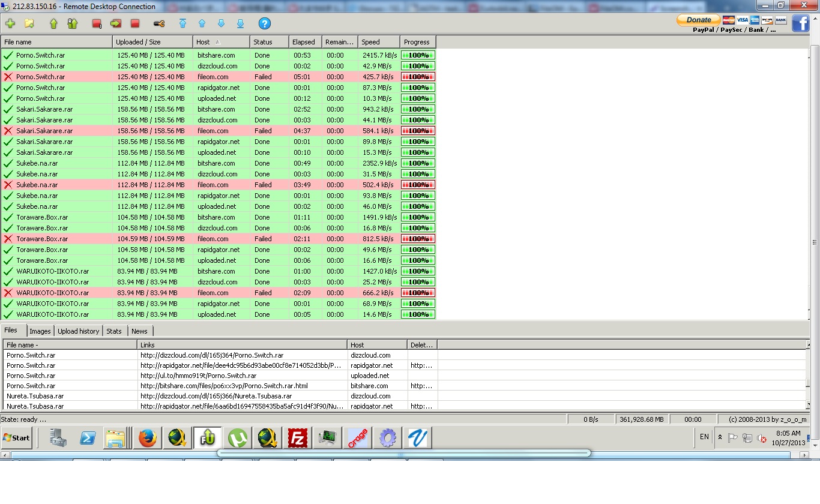Open the Facebook page icon
The width and height of the screenshot is (820, 504).
coord(801,23)
